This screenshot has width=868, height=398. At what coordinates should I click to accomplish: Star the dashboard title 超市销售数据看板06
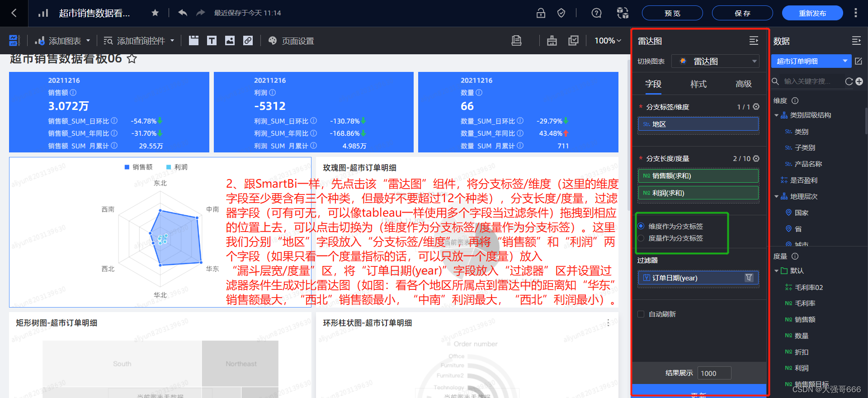132,59
